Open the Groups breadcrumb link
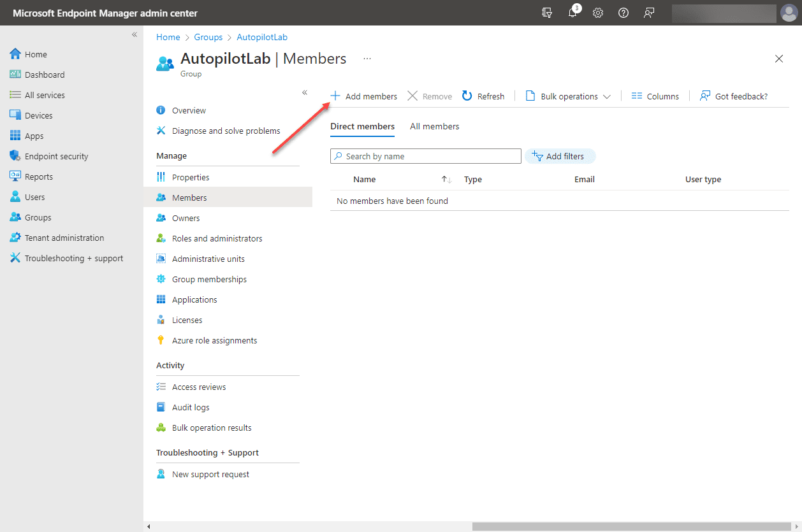Viewport: 802px width, 532px height. pos(208,37)
